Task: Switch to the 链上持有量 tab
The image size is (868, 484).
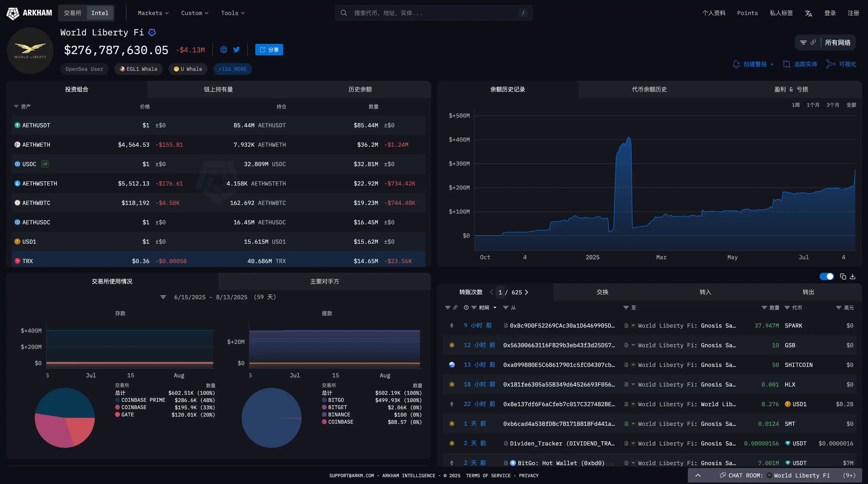Action: pyautogui.click(x=218, y=89)
